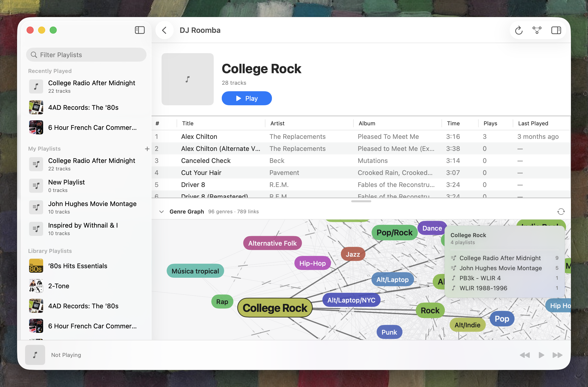This screenshot has height=387, width=588.
Task: Click the circular refresh arrow in toolbar
Action: tap(519, 30)
